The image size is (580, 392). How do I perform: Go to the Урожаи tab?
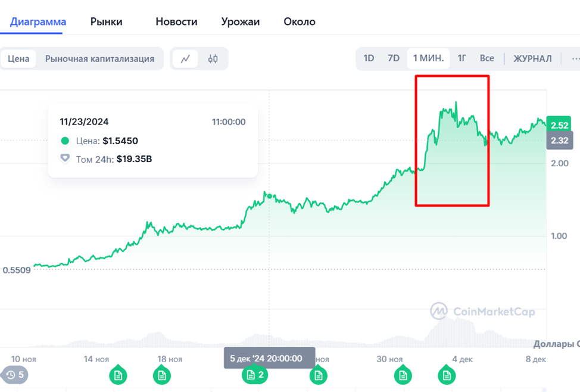pos(240,21)
